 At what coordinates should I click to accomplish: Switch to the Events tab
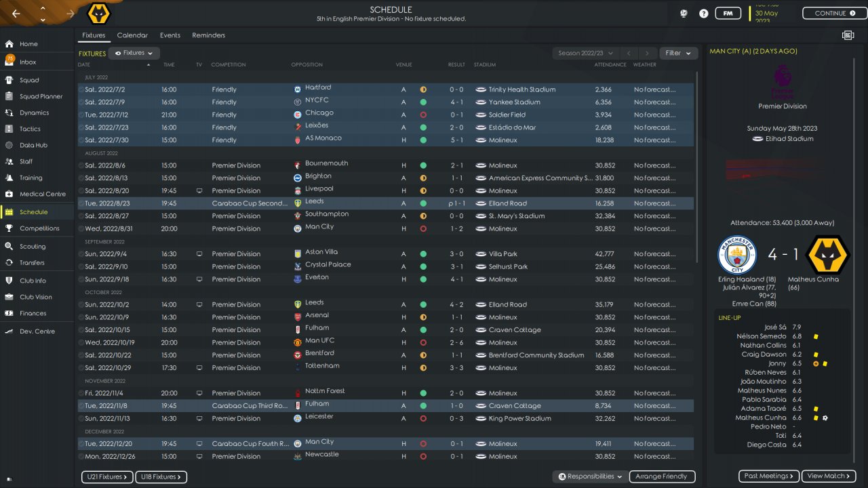tap(170, 35)
